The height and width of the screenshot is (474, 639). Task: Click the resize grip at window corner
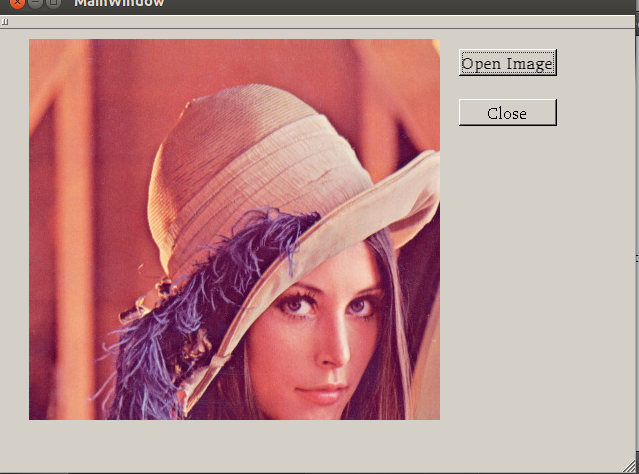[x=630, y=466]
